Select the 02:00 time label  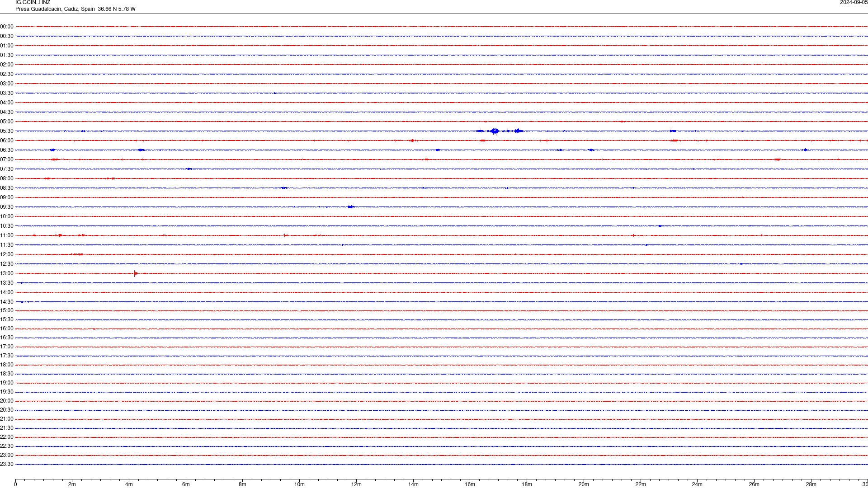pyautogui.click(x=7, y=65)
